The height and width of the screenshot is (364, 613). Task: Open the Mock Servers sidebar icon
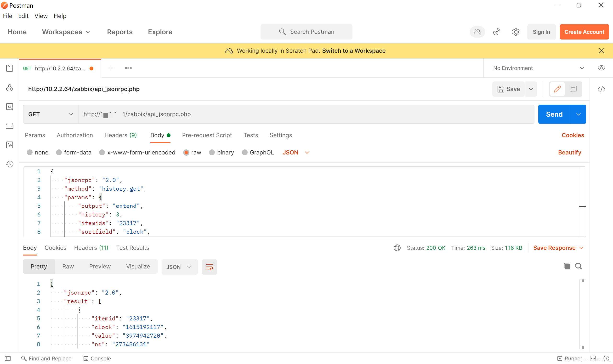click(10, 126)
